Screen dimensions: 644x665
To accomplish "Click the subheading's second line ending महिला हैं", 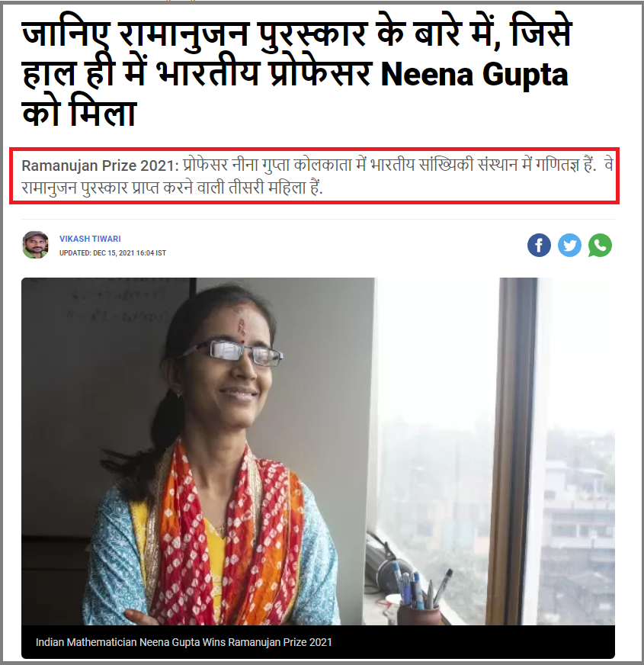I will [172, 188].
